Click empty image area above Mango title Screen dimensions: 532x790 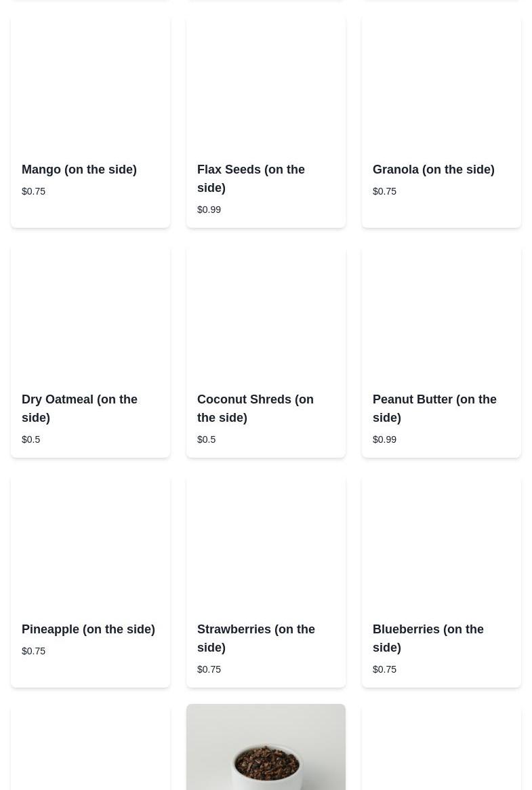point(91,83)
